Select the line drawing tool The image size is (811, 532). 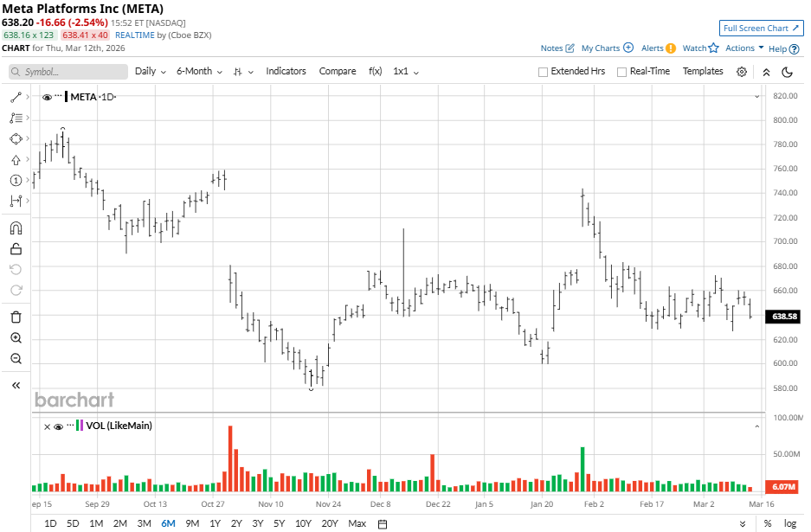16,97
